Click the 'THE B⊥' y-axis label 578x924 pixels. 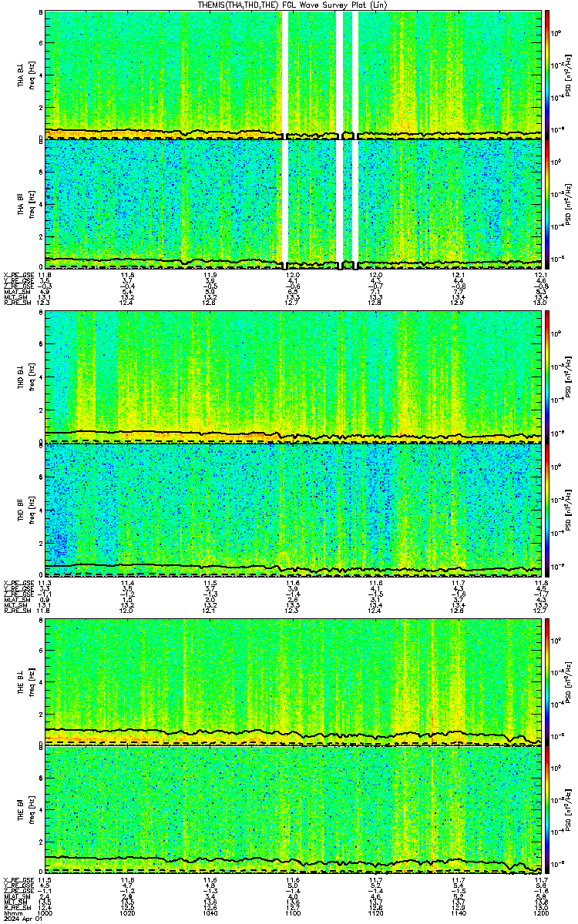[22, 681]
